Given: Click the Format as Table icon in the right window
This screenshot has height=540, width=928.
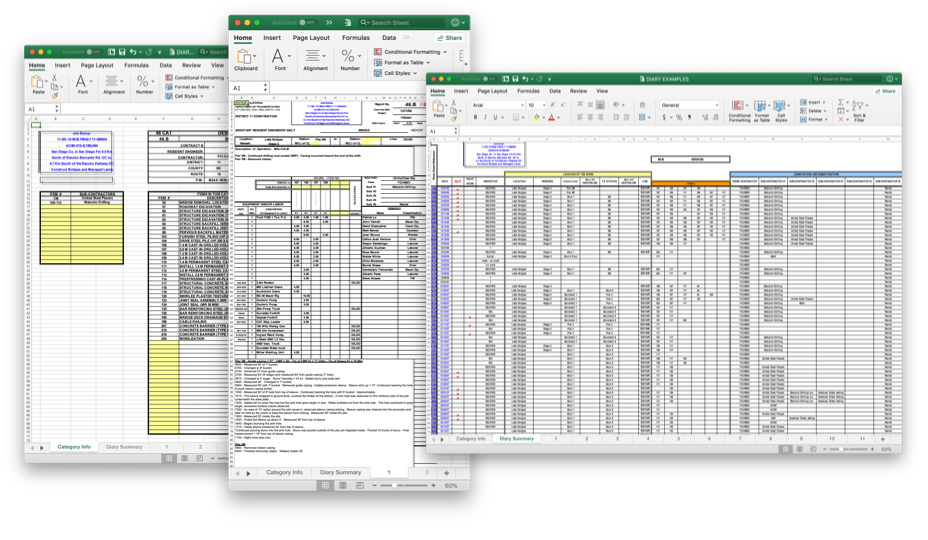Looking at the screenshot, I should (761, 106).
